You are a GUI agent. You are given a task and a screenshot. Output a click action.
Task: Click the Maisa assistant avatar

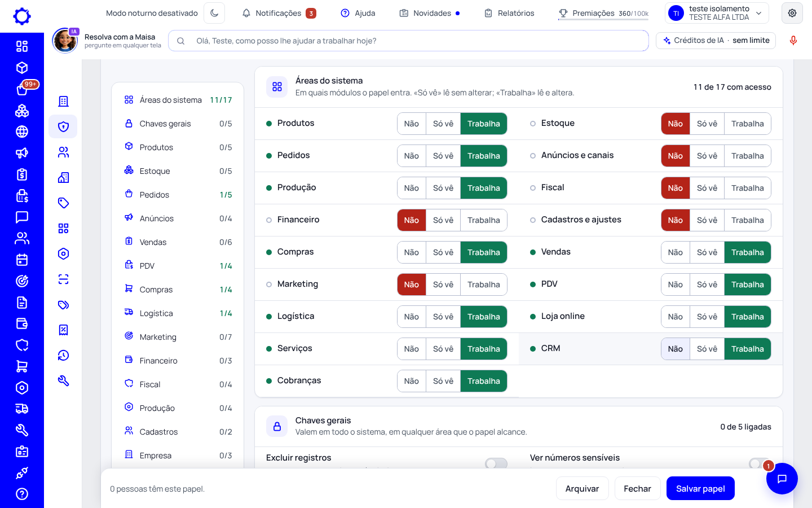[65, 41]
